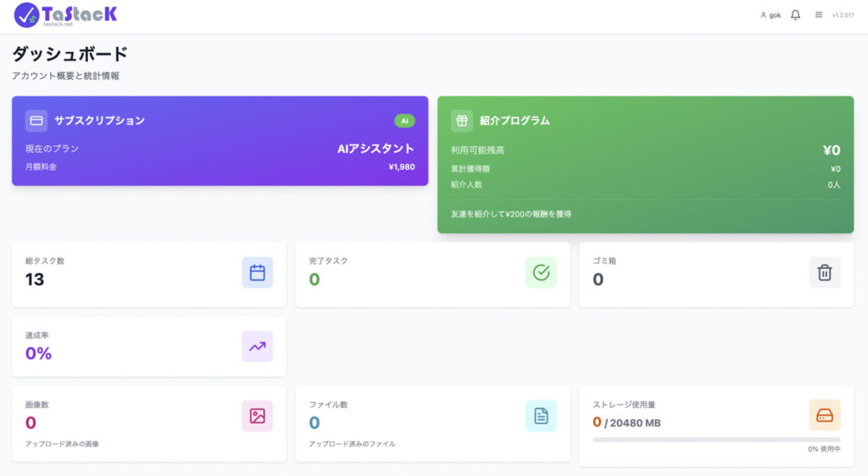
Task: Click the checkmark icon for completed tasks
Action: pos(541,272)
